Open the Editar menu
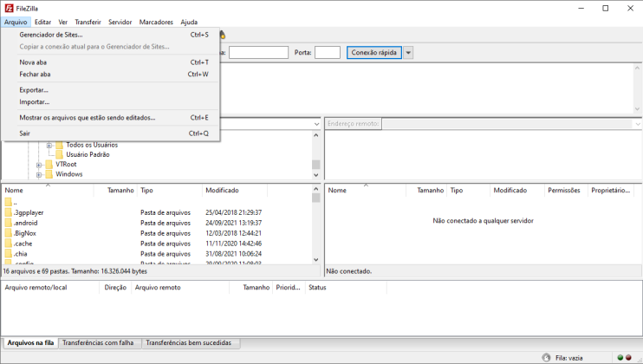The width and height of the screenshot is (643, 364). click(x=42, y=23)
